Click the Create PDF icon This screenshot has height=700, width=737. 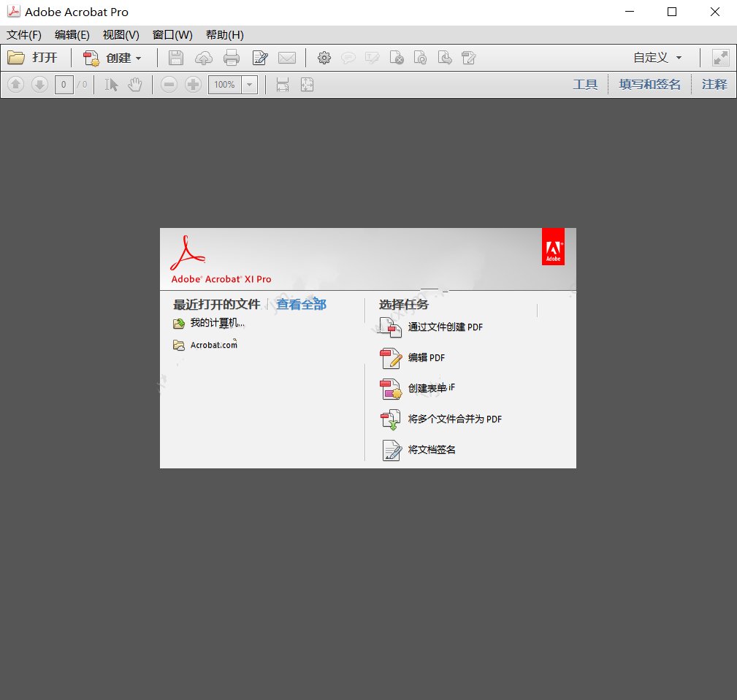[x=91, y=58]
